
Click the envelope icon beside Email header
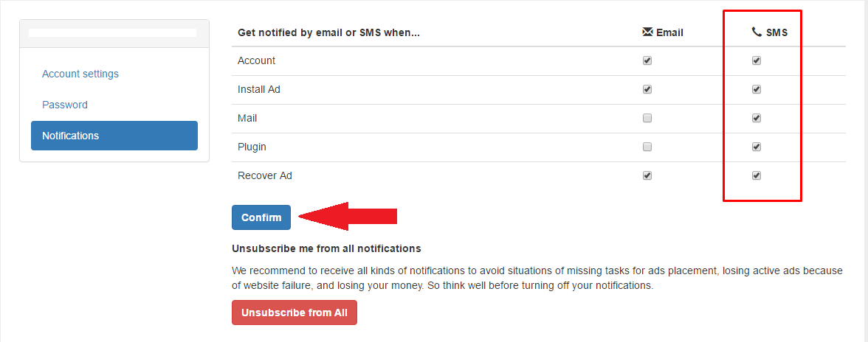[x=647, y=32]
